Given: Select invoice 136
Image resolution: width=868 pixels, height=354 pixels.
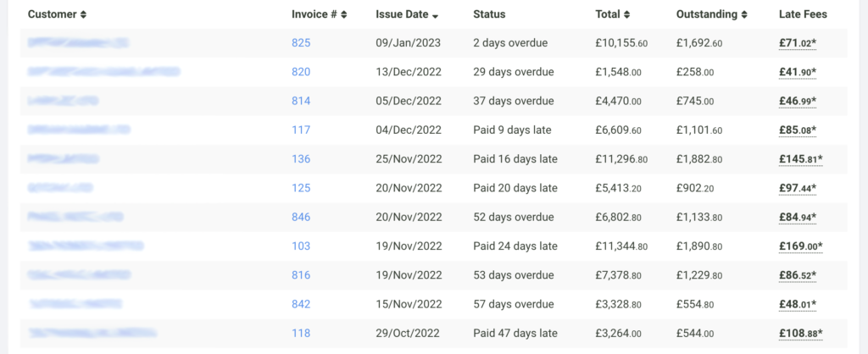Looking at the screenshot, I should pos(301,158).
